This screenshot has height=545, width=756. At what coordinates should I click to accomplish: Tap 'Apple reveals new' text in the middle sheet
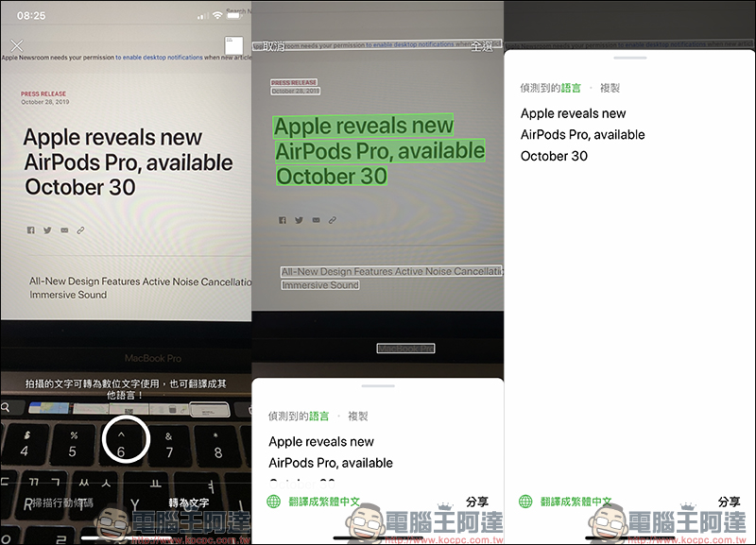click(x=321, y=441)
